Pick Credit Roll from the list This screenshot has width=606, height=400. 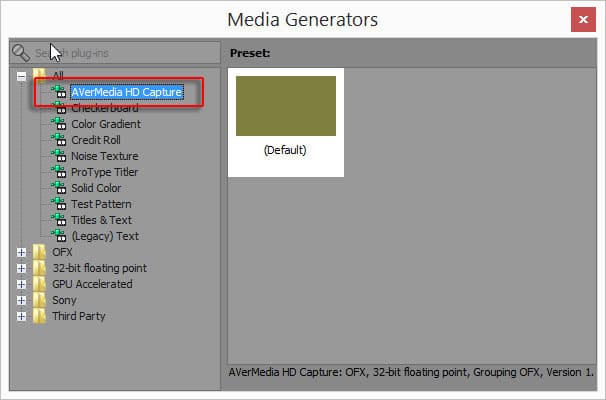coord(96,140)
